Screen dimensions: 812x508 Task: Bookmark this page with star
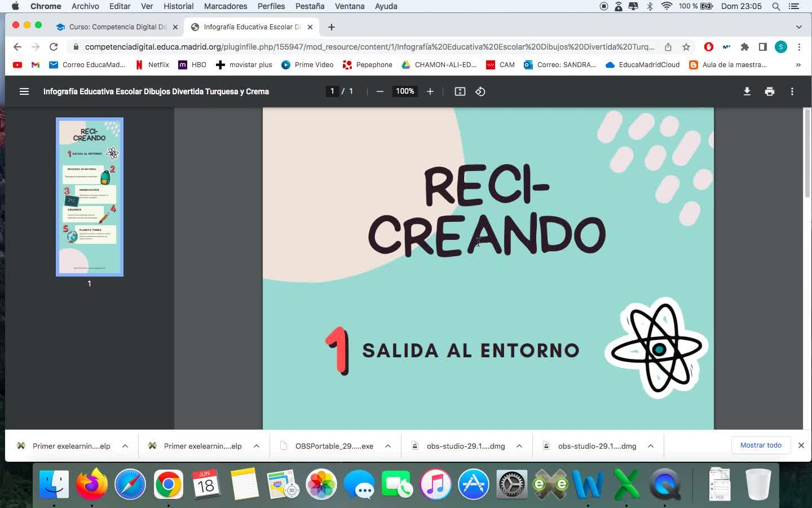[686, 47]
